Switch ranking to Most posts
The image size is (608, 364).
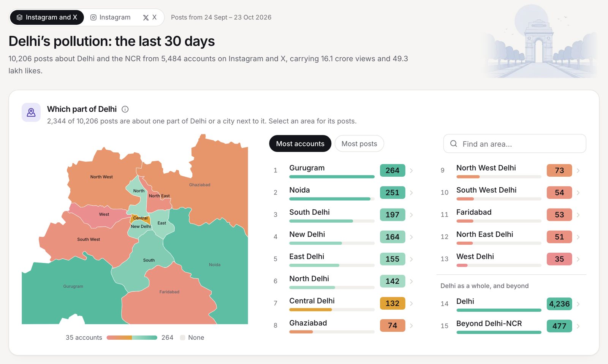pyautogui.click(x=359, y=144)
